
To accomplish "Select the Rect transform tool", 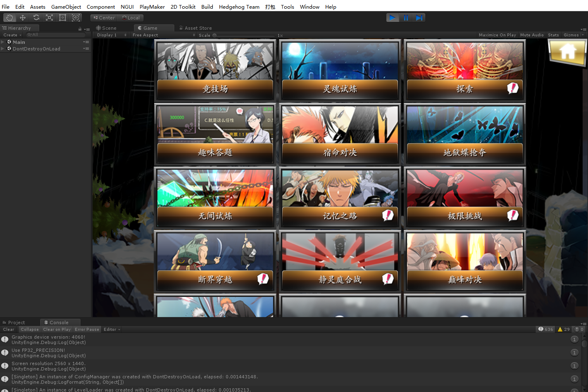I will tap(62, 18).
